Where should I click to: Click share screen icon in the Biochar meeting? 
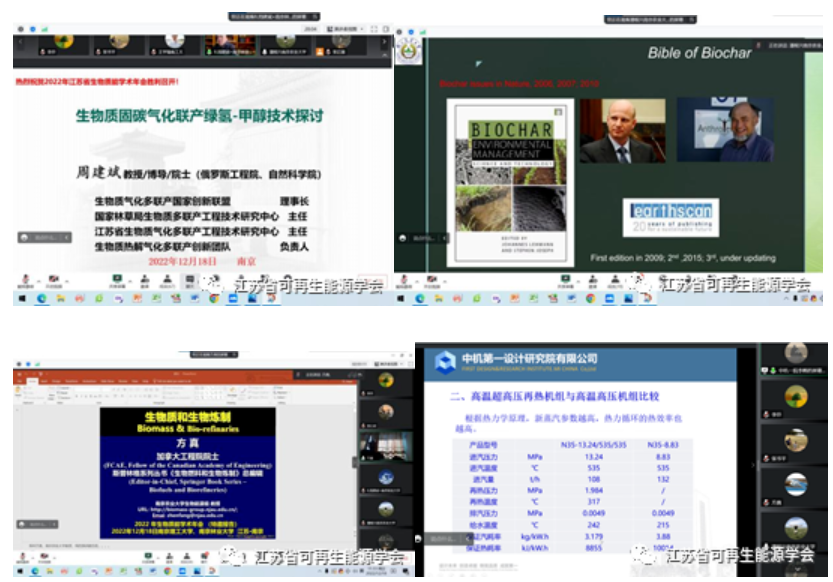click(566, 281)
